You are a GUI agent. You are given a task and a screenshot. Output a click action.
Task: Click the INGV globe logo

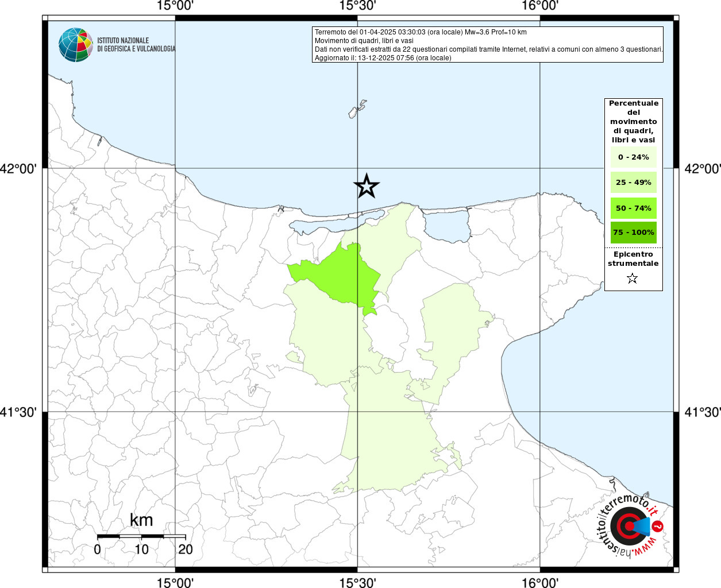pos(76,45)
